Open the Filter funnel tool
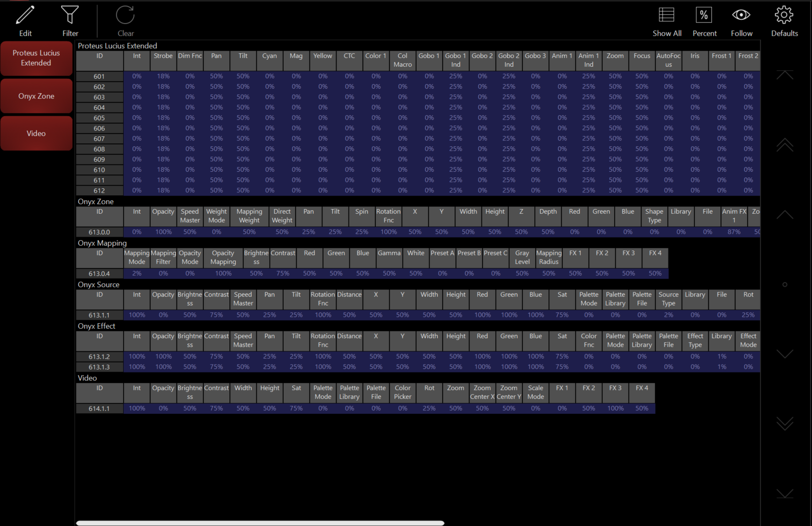Viewport: 812px width, 526px height. (70, 15)
